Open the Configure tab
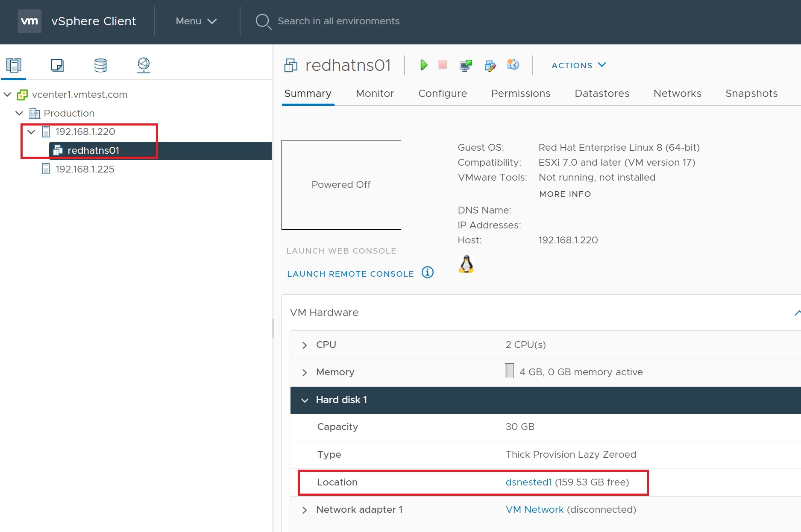This screenshot has height=532, width=801. 442,94
